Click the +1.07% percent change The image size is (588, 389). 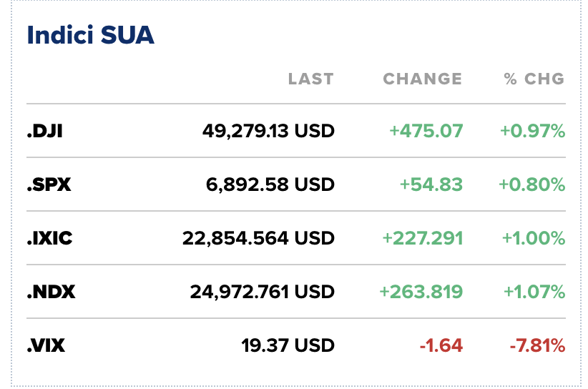tap(534, 292)
